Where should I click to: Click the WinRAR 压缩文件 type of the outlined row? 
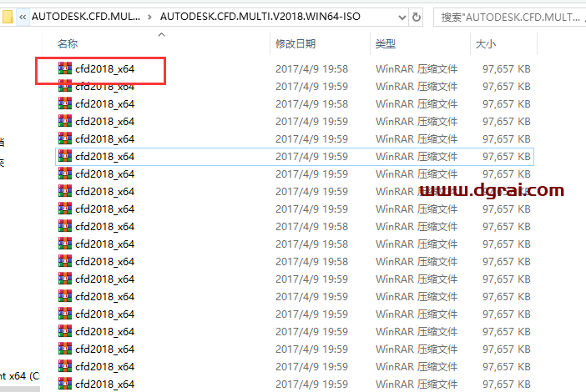click(x=417, y=156)
